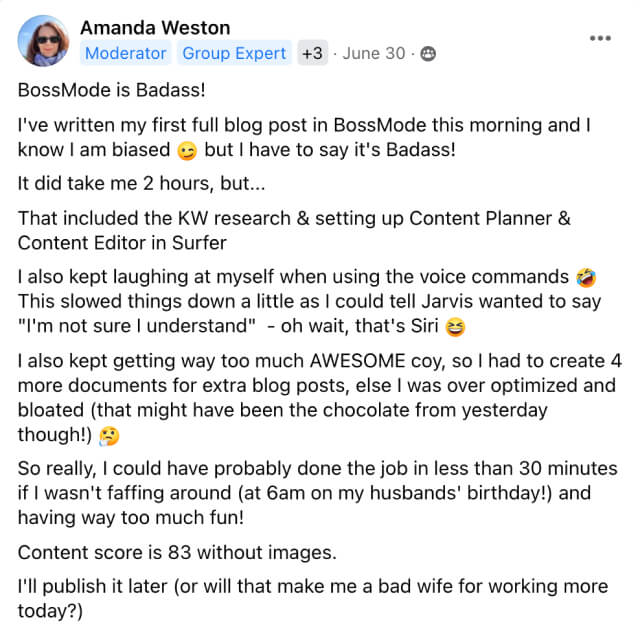The image size is (640, 637).
Task: Open the June 30 post timestamp
Action: (x=373, y=53)
